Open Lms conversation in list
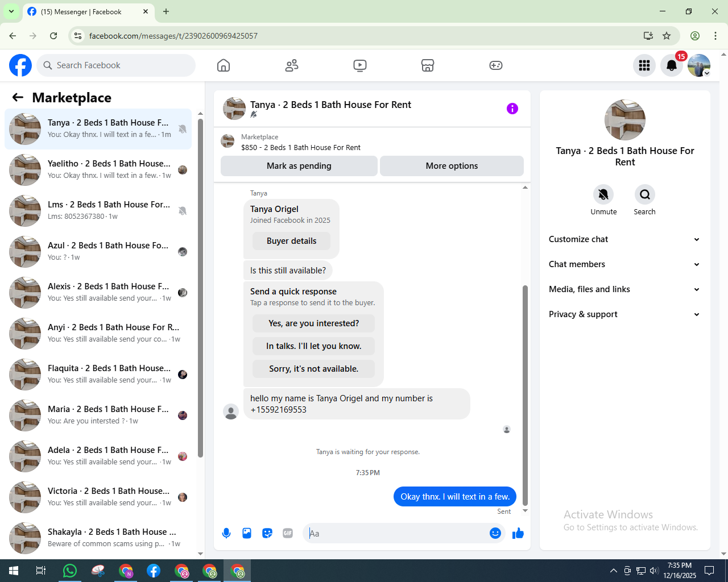Screen dimensions: 728x582 (98, 211)
